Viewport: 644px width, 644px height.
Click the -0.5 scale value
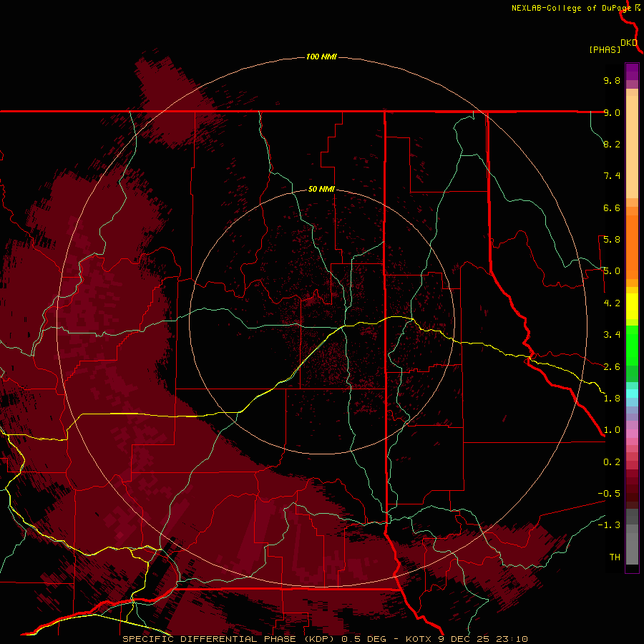click(609, 494)
